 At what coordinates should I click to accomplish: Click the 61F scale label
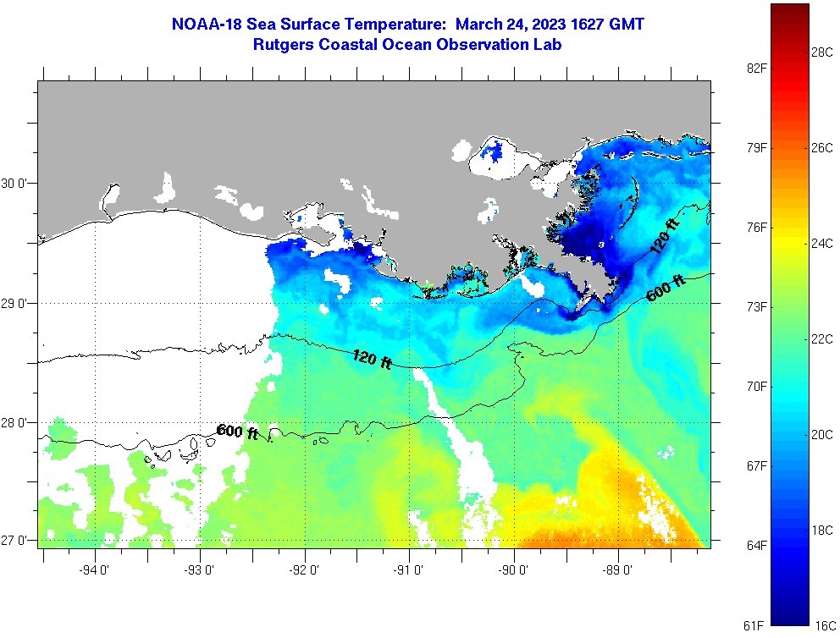754,625
